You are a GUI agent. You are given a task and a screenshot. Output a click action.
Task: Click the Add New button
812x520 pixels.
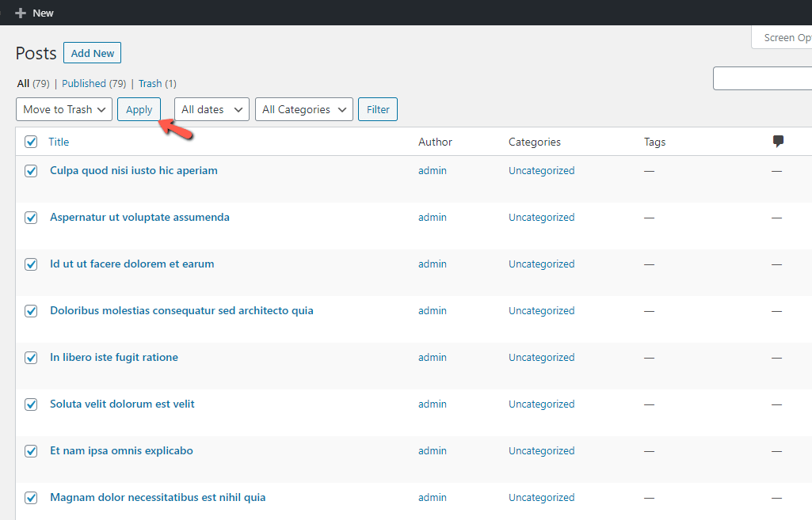(92, 53)
